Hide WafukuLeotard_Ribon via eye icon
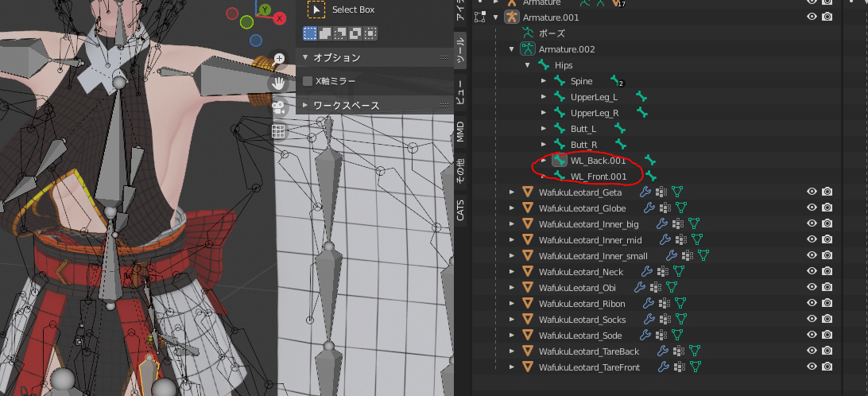The width and height of the screenshot is (868, 396). click(x=812, y=304)
